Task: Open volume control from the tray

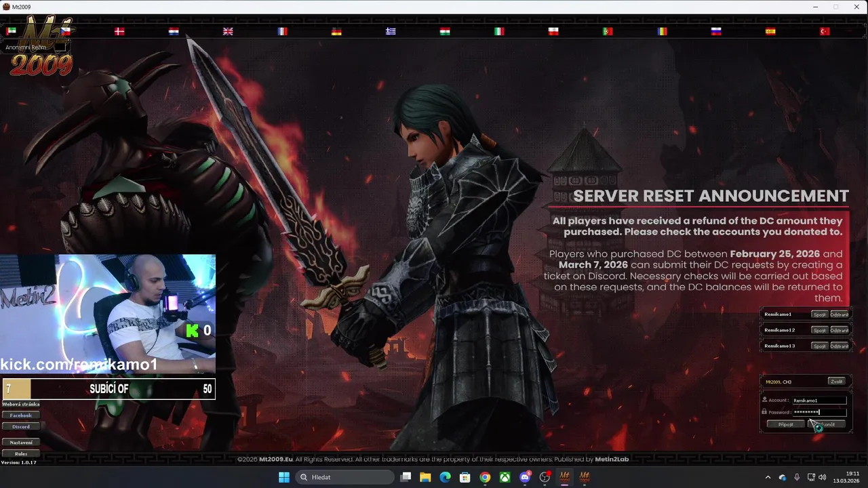Action: click(x=822, y=477)
